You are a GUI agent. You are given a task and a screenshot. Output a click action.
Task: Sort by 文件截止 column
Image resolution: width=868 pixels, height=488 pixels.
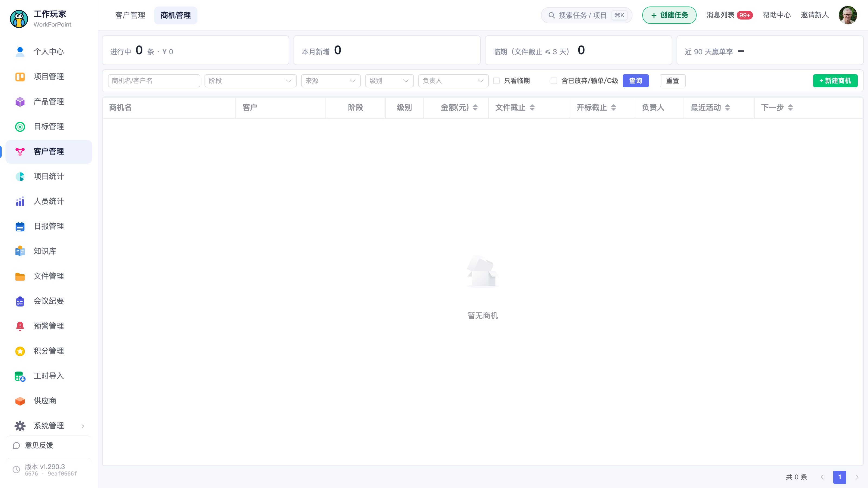pos(532,107)
